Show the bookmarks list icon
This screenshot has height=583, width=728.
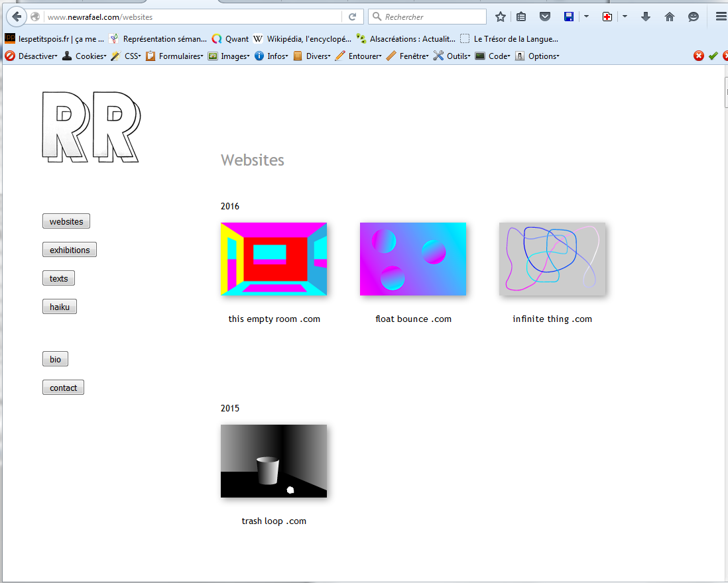click(522, 17)
